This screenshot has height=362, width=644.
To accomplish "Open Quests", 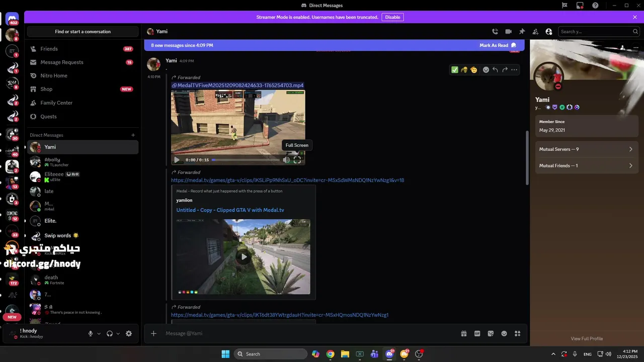I will (83, 116).
